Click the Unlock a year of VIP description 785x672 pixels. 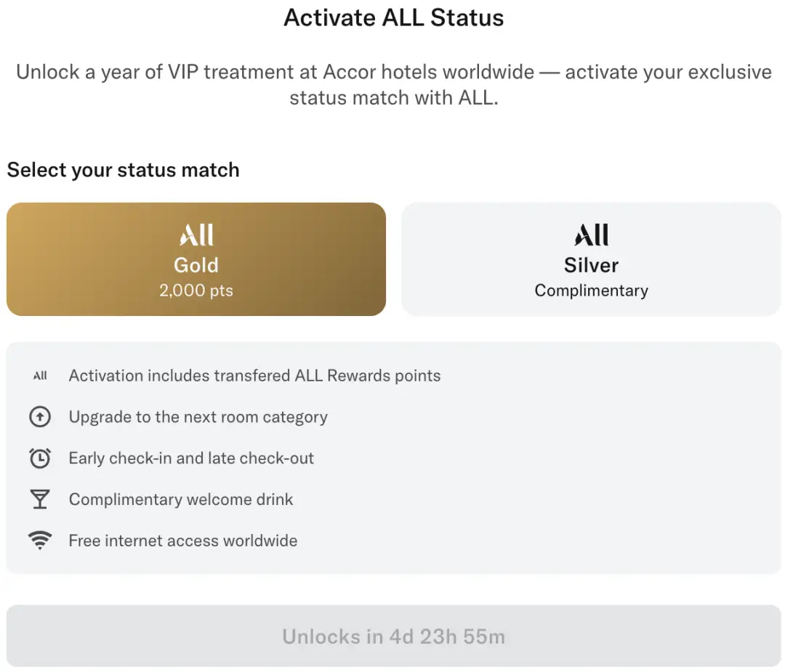tap(393, 85)
